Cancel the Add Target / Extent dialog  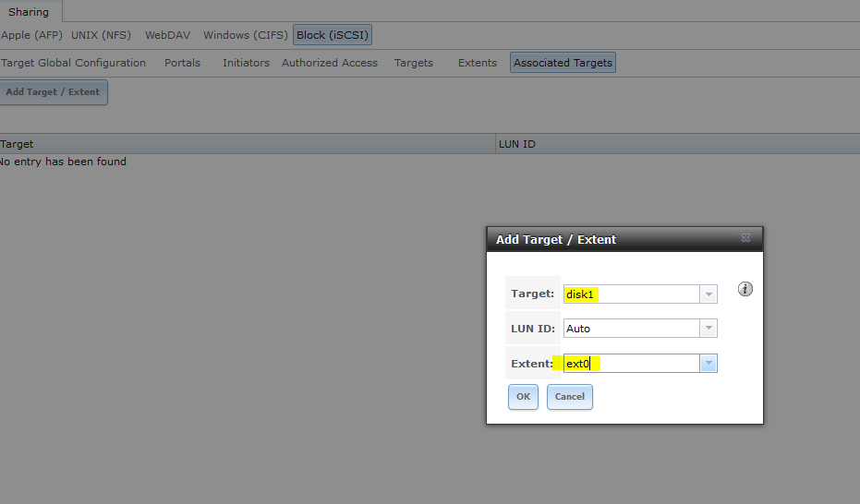tap(570, 397)
